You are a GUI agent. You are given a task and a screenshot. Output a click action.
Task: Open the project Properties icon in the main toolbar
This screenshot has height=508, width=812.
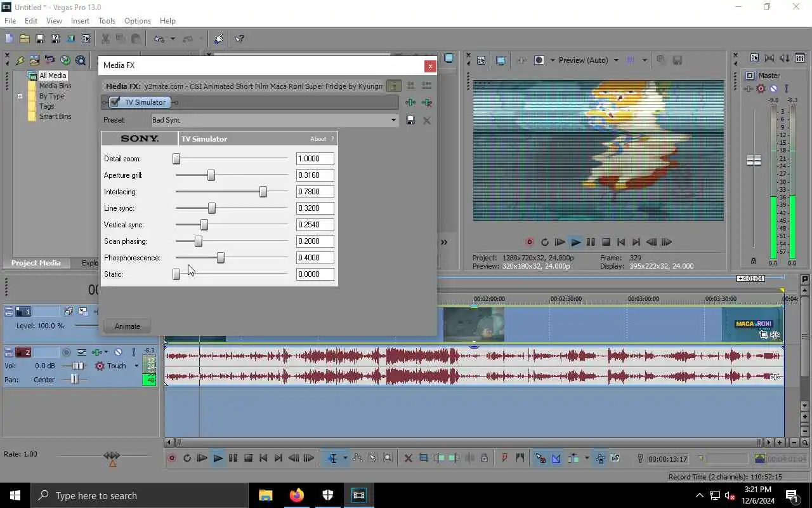(86, 39)
